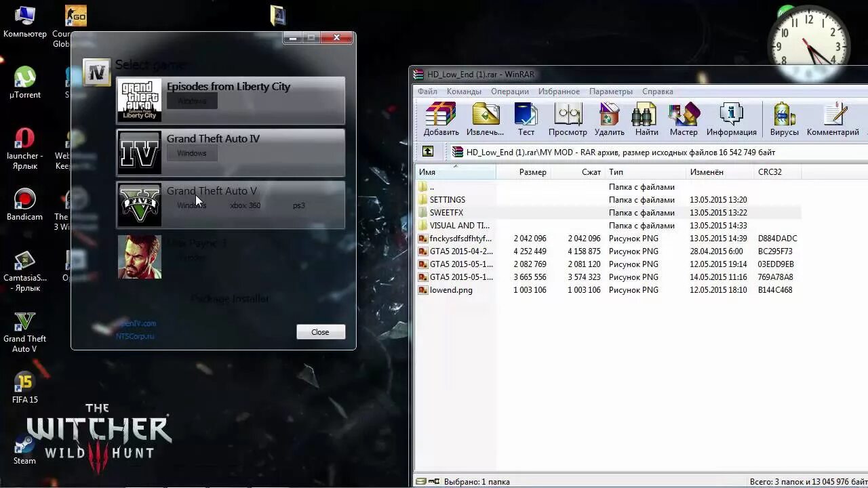868x488 pixels.
Task: Open the NTSCorp.ru link
Action: [x=135, y=335]
